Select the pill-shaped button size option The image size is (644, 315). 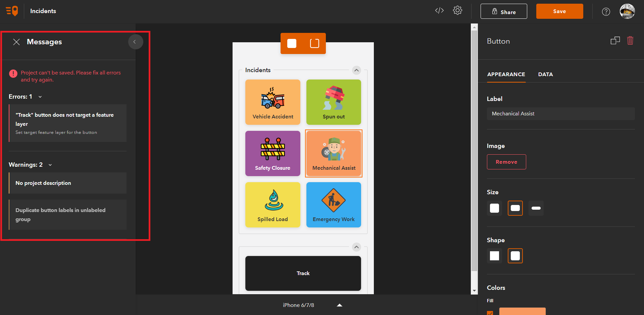point(536,208)
